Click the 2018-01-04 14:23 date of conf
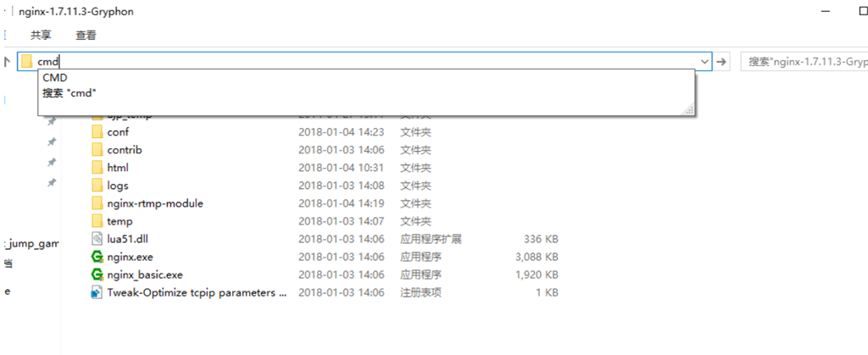This screenshot has width=868, height=355. click(341, 132)
